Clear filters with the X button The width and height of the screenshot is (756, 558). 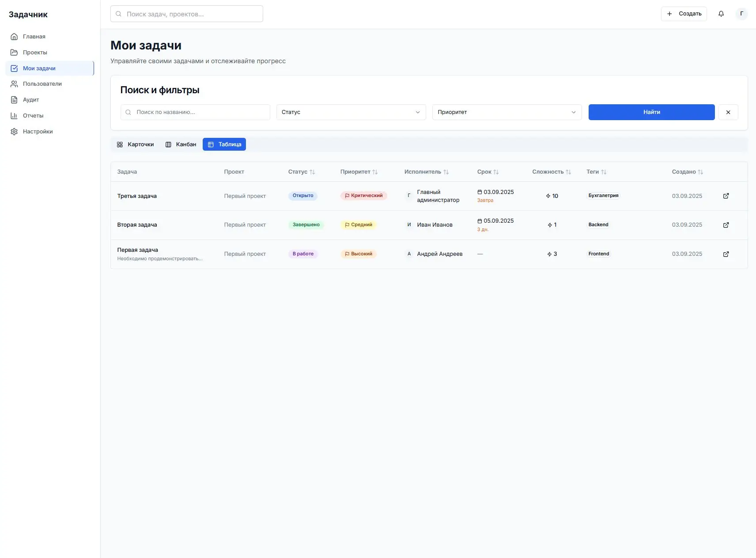coord(728,112)
